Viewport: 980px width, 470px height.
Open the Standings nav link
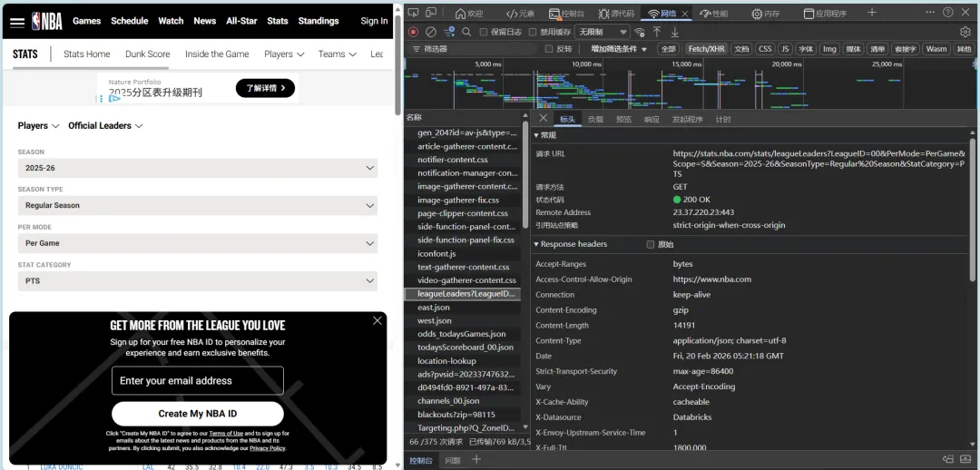pyautogui.click(x=318, y=21)
